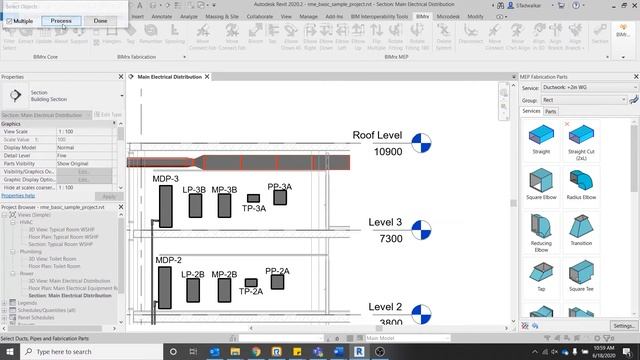The height and width of the screenshot is (360, 640).
Task: Open File Explorer from the taskbar
Action: 235,351
